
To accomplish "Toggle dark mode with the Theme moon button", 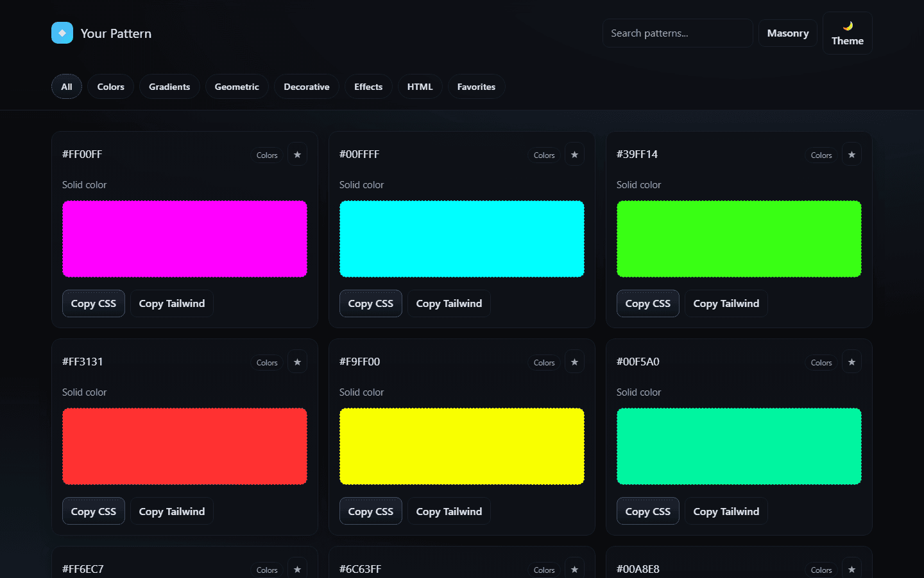I will coord(847,32).
